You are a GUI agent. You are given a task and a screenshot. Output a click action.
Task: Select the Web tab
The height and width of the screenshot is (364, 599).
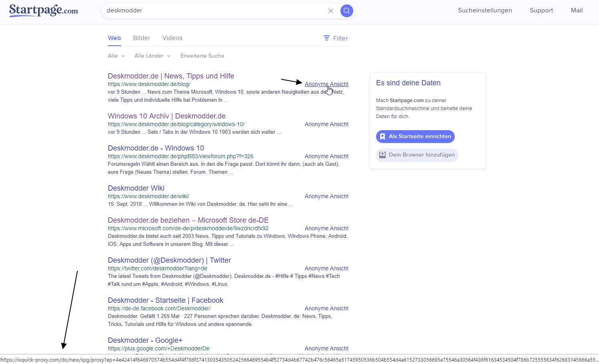[x=114, y=38]
